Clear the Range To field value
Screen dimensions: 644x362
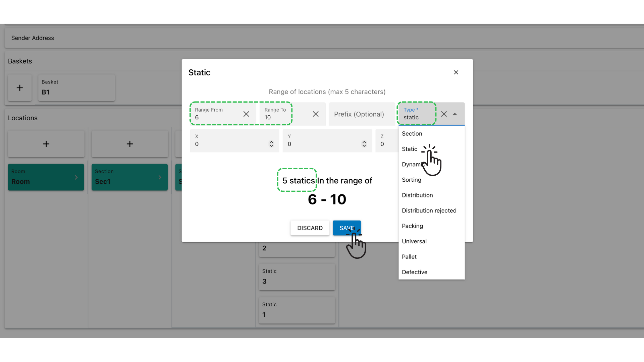[316, 114]
